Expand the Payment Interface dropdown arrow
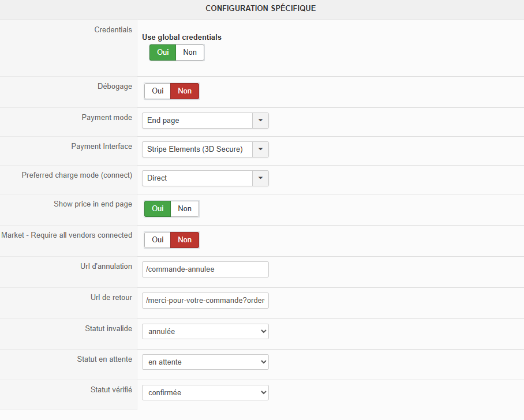This screenshot has height=420, width=524. tap(260, 149)
